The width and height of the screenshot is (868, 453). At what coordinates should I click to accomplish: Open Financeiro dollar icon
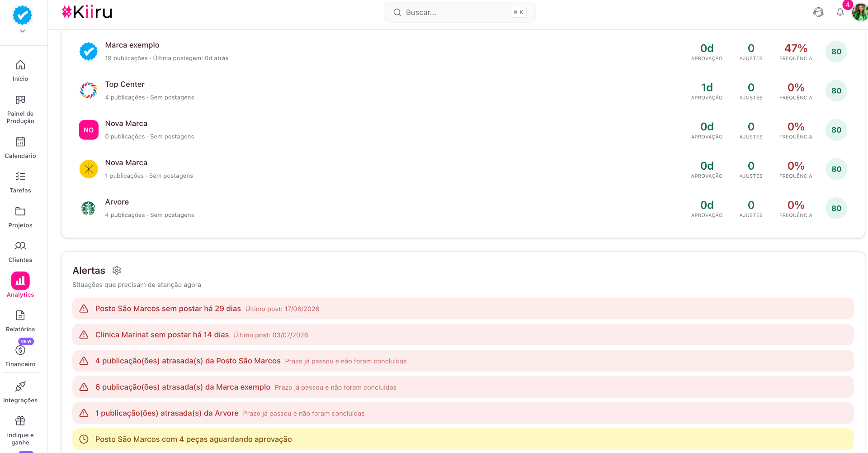(x=20, y=350)
